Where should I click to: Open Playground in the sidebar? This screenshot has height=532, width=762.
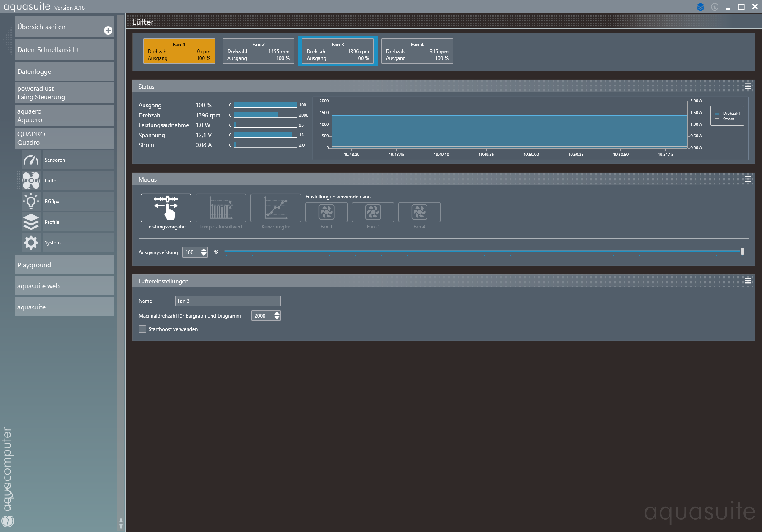point(64,265)
